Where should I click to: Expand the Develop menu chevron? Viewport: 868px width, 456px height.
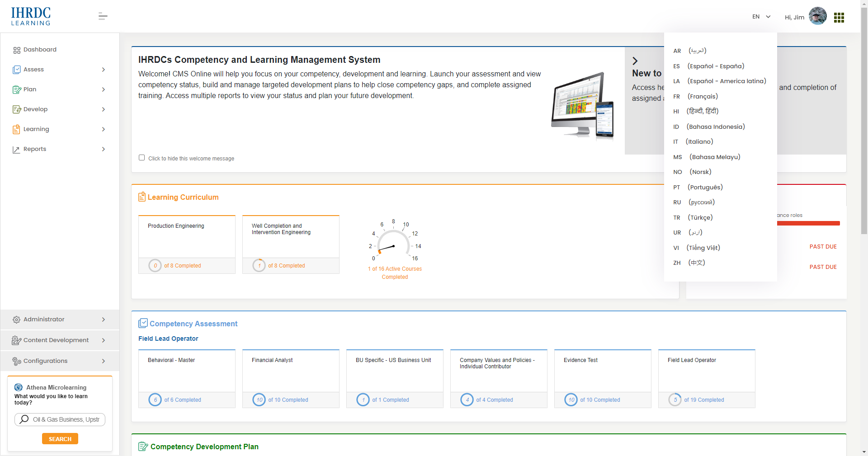click(104, 109)
